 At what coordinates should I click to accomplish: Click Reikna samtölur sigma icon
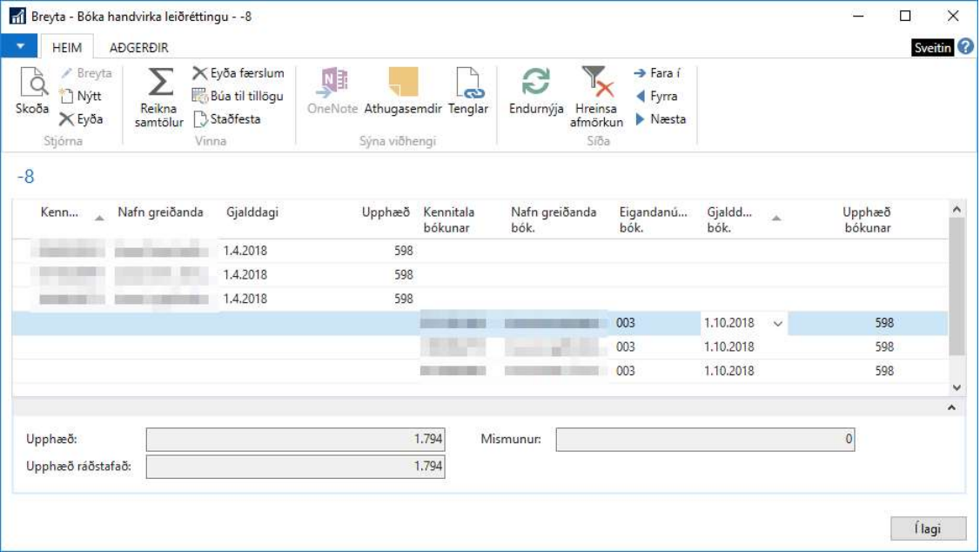pyautogui.click(x=159, y=84)
